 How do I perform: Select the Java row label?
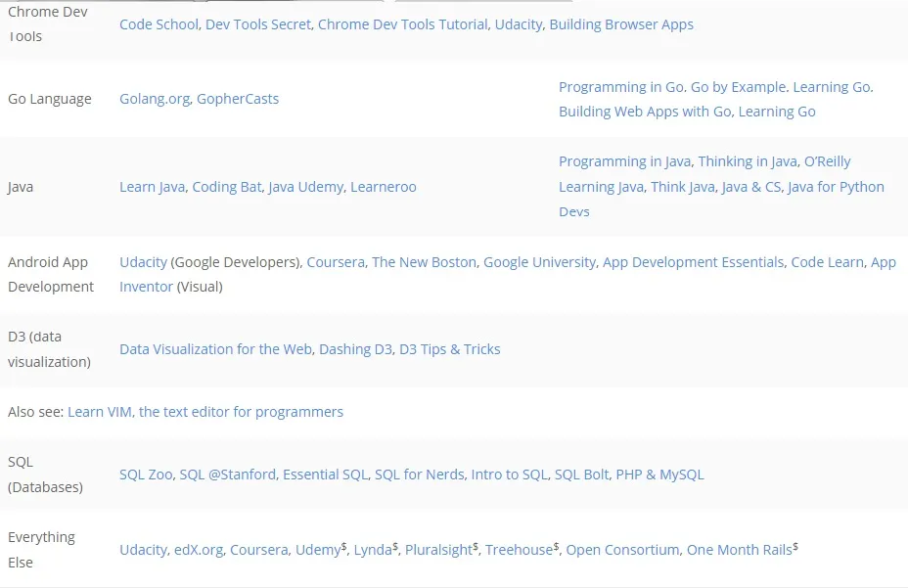[21, 187]
